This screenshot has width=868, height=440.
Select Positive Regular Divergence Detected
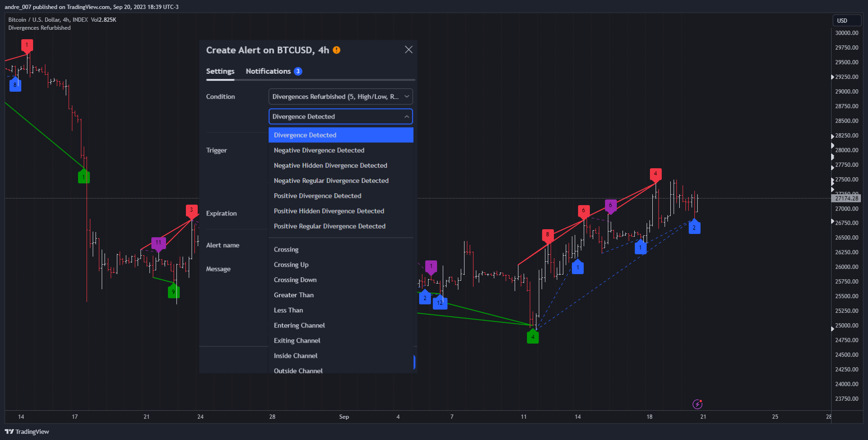(341, 226)
